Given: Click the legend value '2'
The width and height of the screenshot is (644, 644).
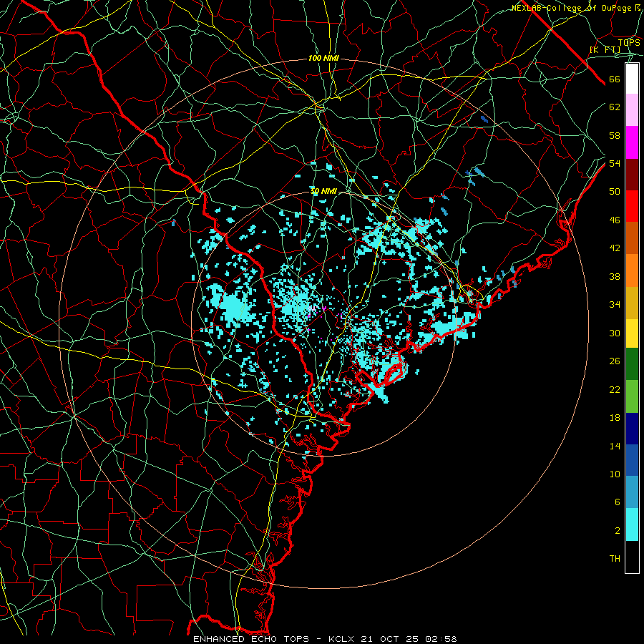Looking at the screenshot, I should pos(617,531).
